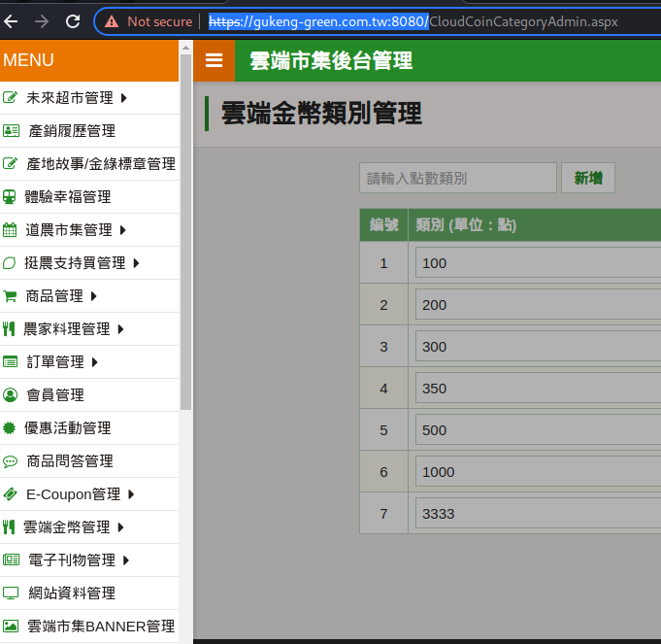Select the address bar URL text
This screenshot has height=644, width=661.
pos(413,21)
